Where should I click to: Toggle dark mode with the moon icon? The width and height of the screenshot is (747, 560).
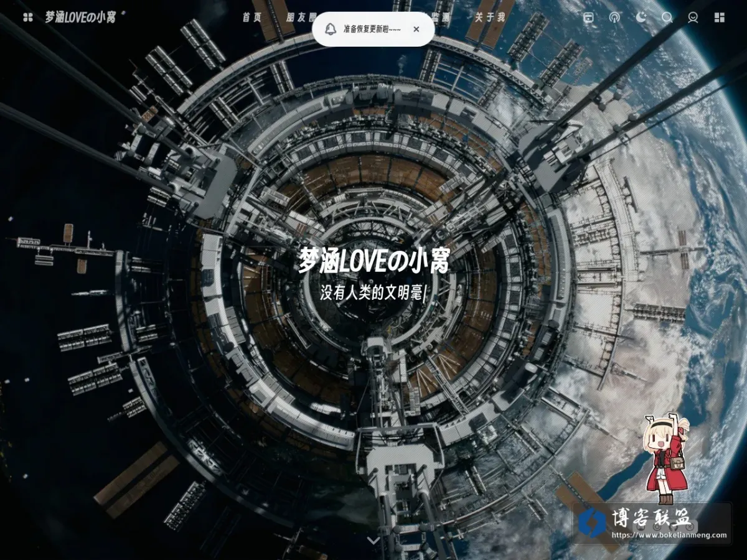point(641,17)
